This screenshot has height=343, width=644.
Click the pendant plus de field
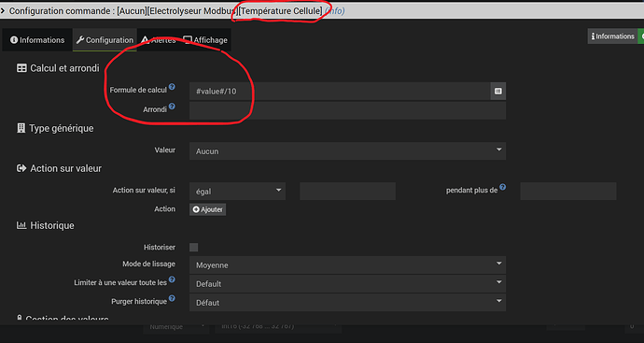[x=568, y=192]
